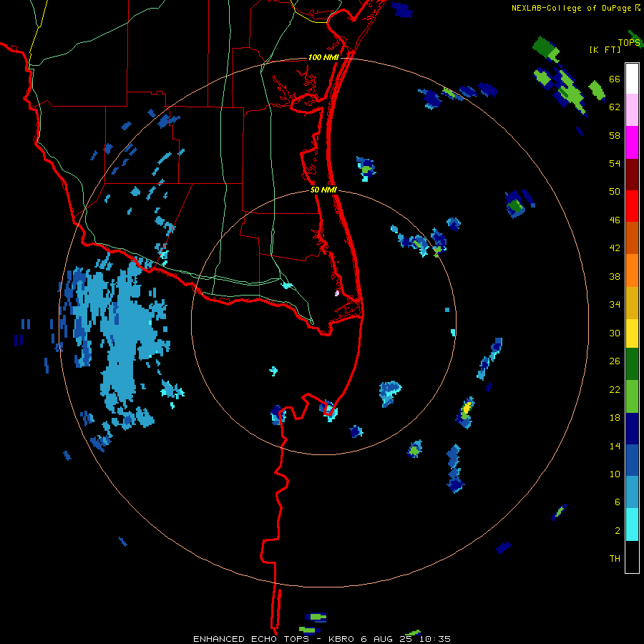Click the [K FT] units label
Image resolution: width=644 pixels, height=644 pixels.
tap(605, 49)
